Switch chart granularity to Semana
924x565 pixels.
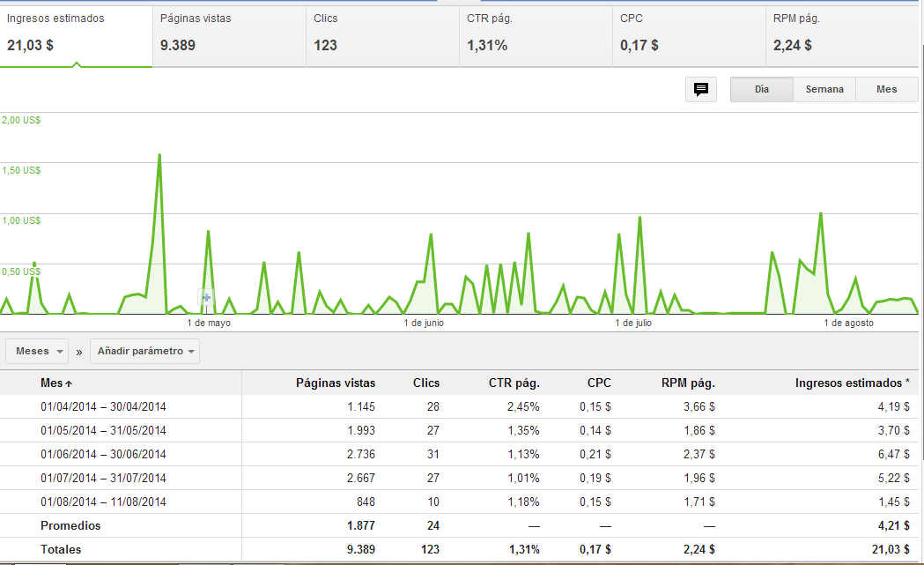824,90
